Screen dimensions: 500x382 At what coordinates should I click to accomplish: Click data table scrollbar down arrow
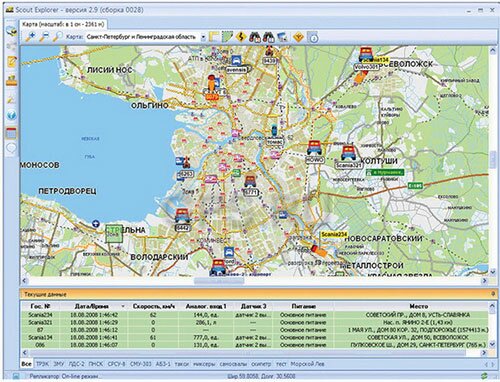tap(493, 345)
